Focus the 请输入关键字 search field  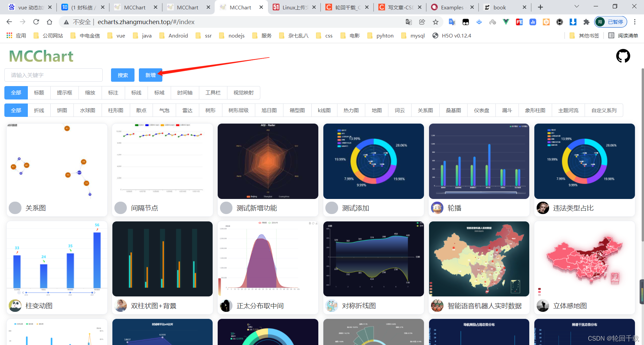pos(53,75)
